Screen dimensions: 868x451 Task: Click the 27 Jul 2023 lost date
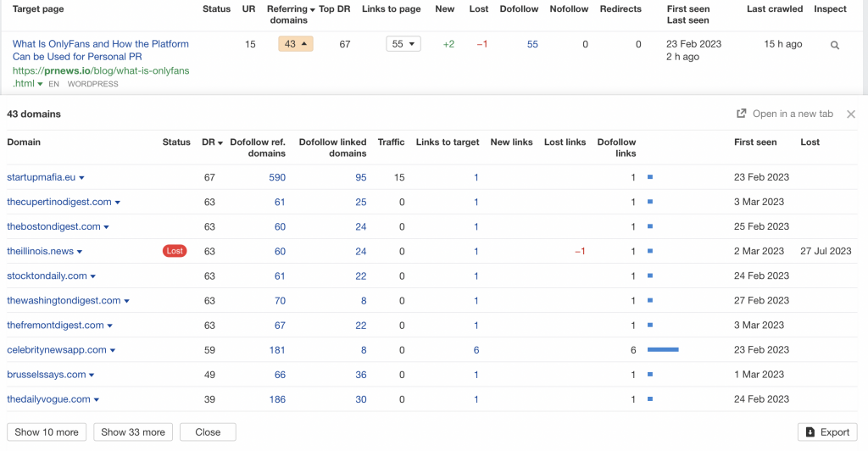coord(826,251)
